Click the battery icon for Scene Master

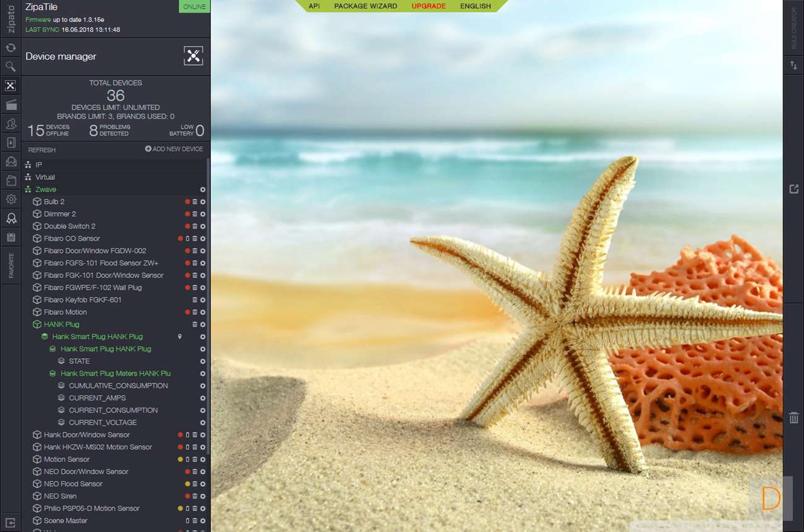click(x=187, y=521)
